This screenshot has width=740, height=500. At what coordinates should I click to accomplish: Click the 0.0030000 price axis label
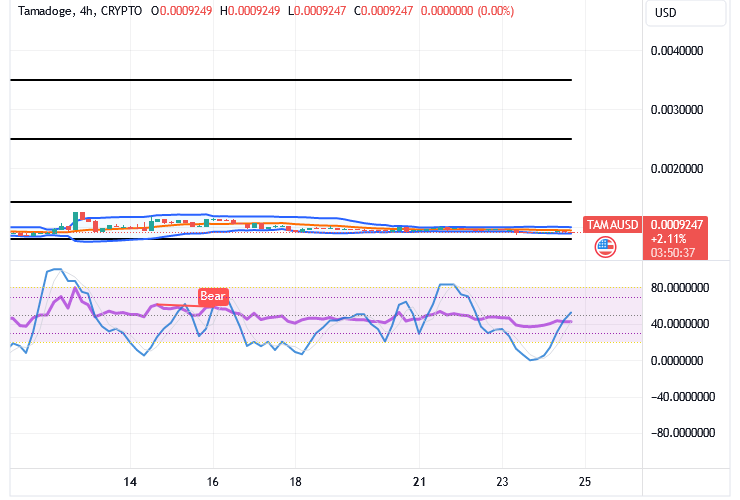(677, 110)
